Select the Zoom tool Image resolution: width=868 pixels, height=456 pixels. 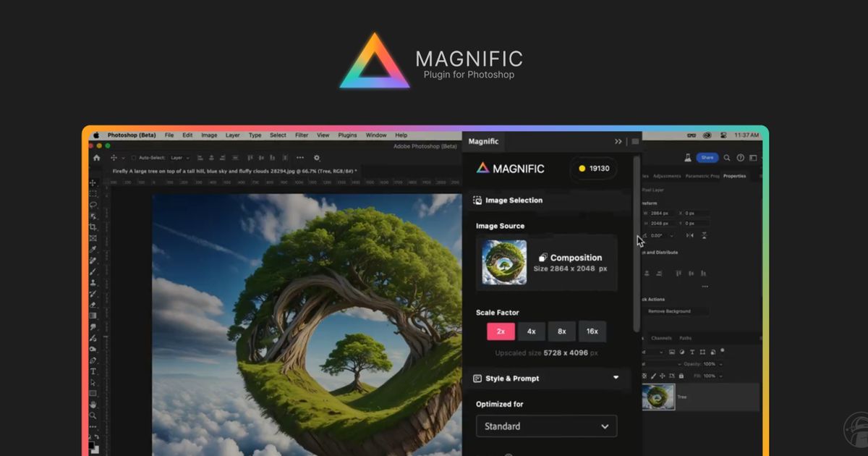point(93,415)
